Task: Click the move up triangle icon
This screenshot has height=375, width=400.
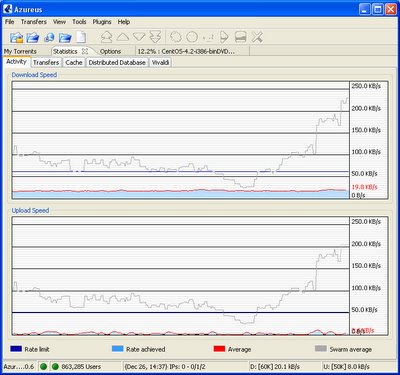Action: (x=123, y=37)
